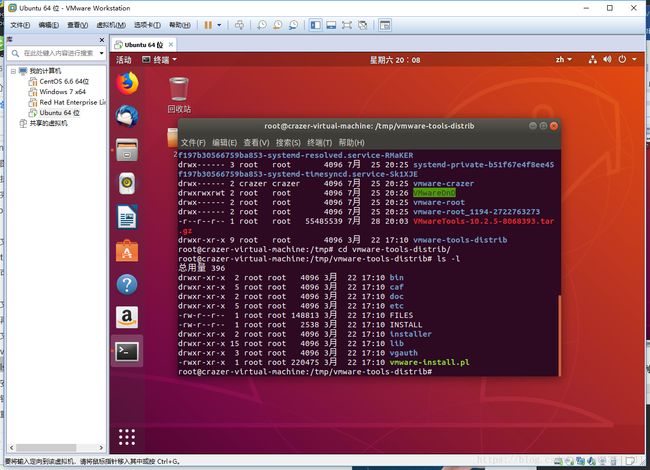This screenshot has width=650, height=470.
Task: Click the library search input field
Action: (x=58, y=53)
